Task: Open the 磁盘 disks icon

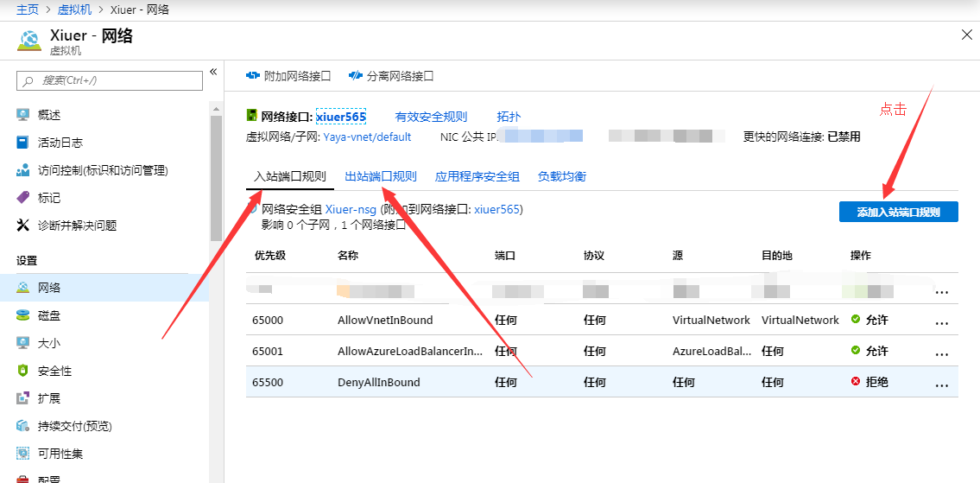Action: (23, 316)
